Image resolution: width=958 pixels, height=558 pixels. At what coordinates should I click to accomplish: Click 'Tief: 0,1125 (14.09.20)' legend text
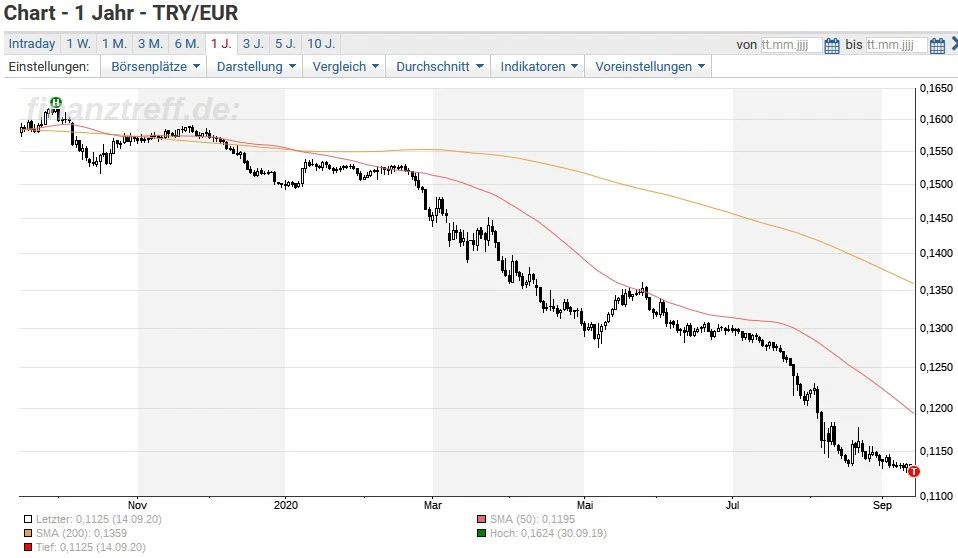(91, 548)
